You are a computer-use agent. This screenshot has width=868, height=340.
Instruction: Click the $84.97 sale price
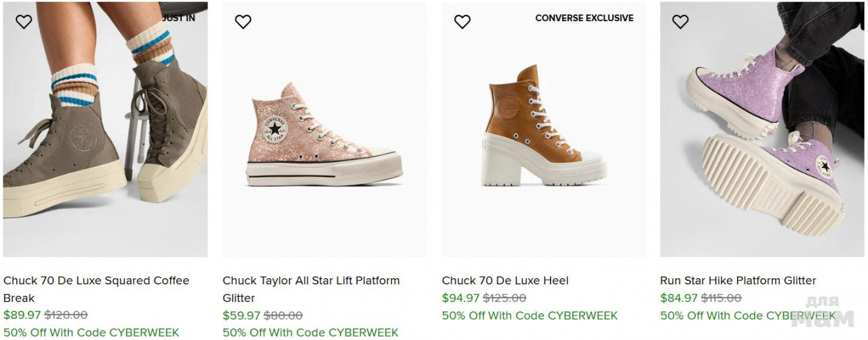click(x=679, y=298)
